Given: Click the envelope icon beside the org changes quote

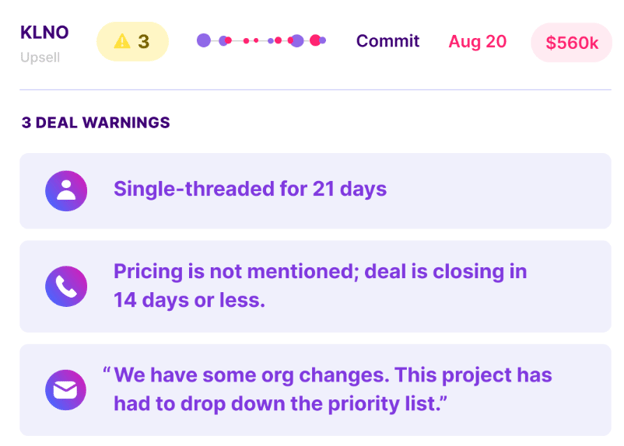Looking at the screenshot, I should (x=66, y=390).
